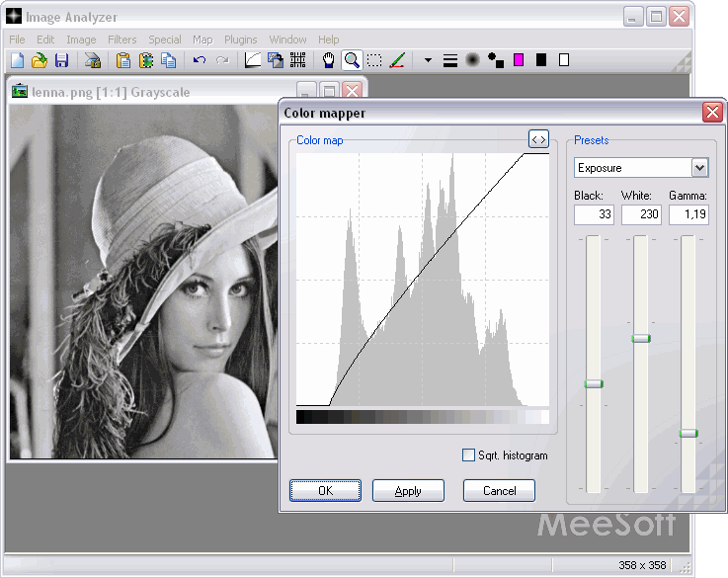Click the "358 x 358" status bar text
This screenshot has width=728, height=578.
tap(642, 565)
